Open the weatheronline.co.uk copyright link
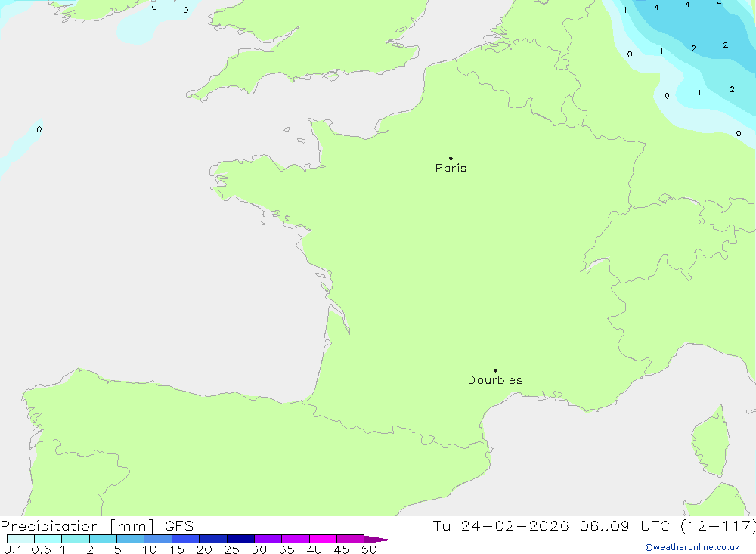This screenshot has width=756, height=554. click(692, 547)
